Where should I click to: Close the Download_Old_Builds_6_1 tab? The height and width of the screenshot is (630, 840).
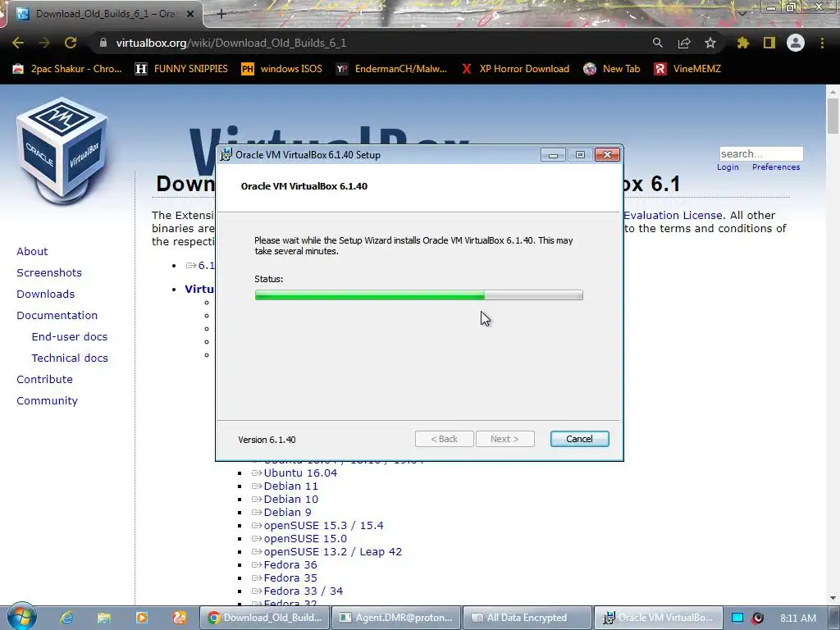(190, 14)
